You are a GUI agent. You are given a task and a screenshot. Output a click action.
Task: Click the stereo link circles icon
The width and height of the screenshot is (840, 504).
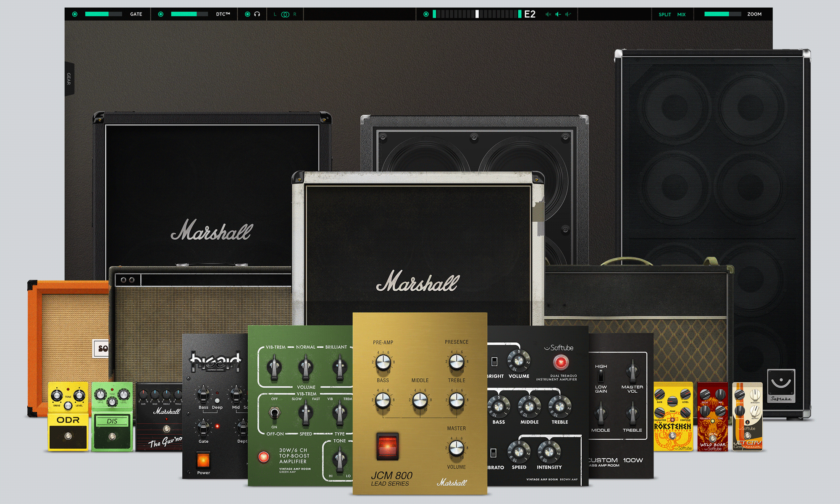pyautogui.click(x=285, y=14)
